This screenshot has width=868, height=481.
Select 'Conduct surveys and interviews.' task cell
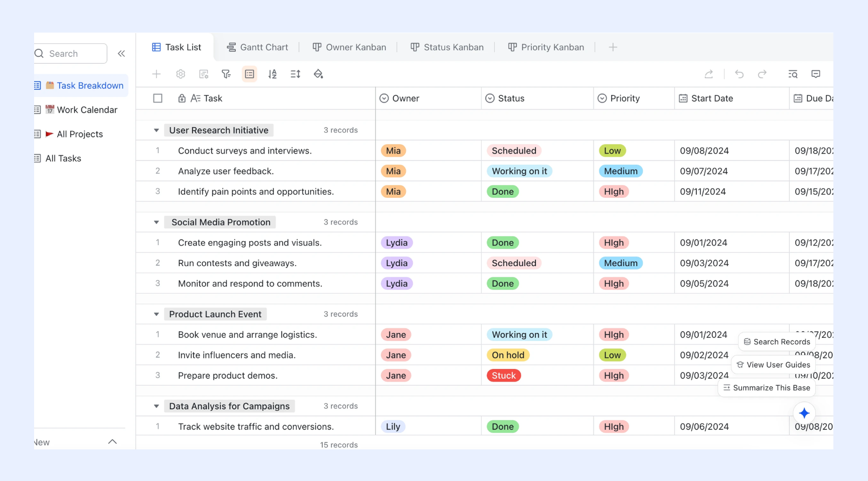pos(245,151)
